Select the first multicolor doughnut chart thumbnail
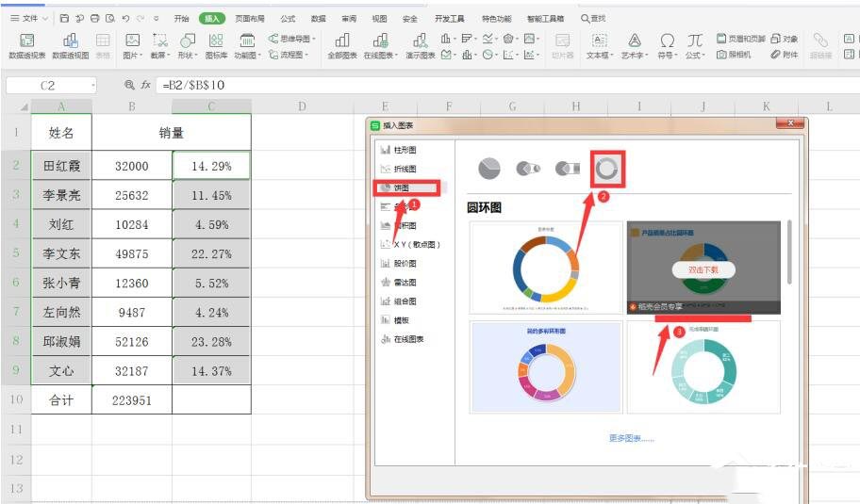860x504 pixels. [x=546, y=268]
